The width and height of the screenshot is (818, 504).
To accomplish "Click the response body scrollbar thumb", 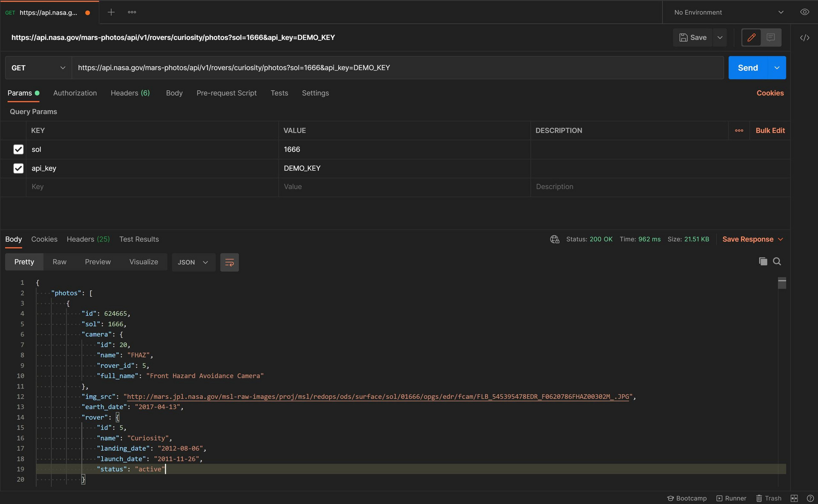I will click(782, 283).
